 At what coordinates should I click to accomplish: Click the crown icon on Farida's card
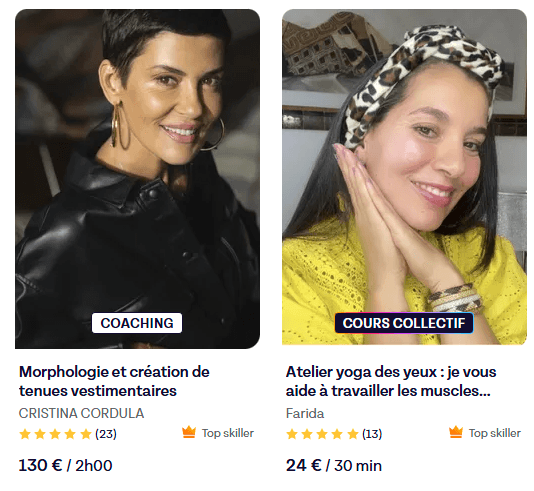point(456,432)
